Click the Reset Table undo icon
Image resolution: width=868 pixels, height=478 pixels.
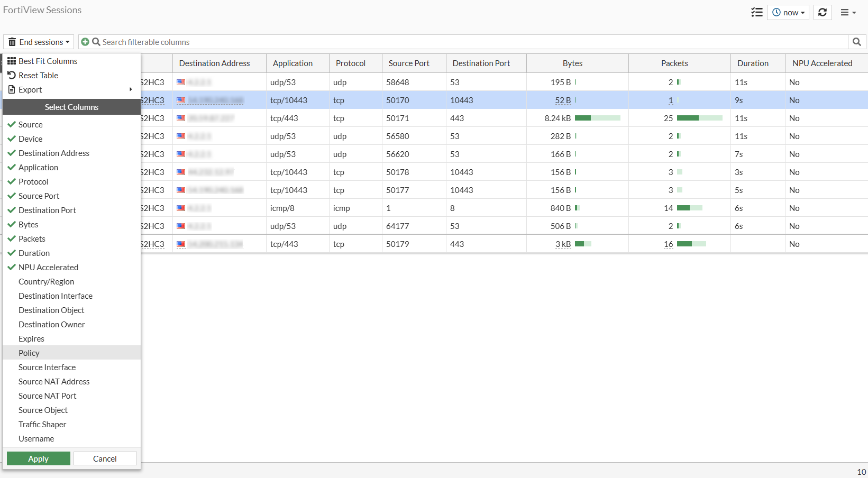(12, 76)
